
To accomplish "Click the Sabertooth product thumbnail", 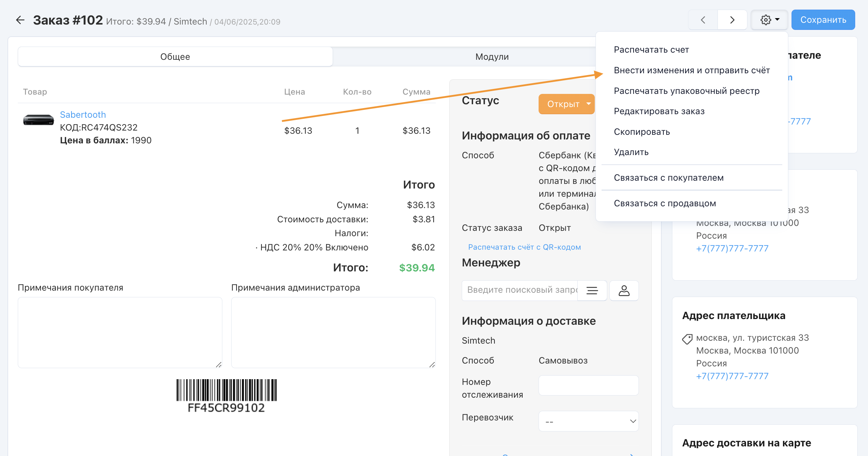I will [x=38, y=120].
